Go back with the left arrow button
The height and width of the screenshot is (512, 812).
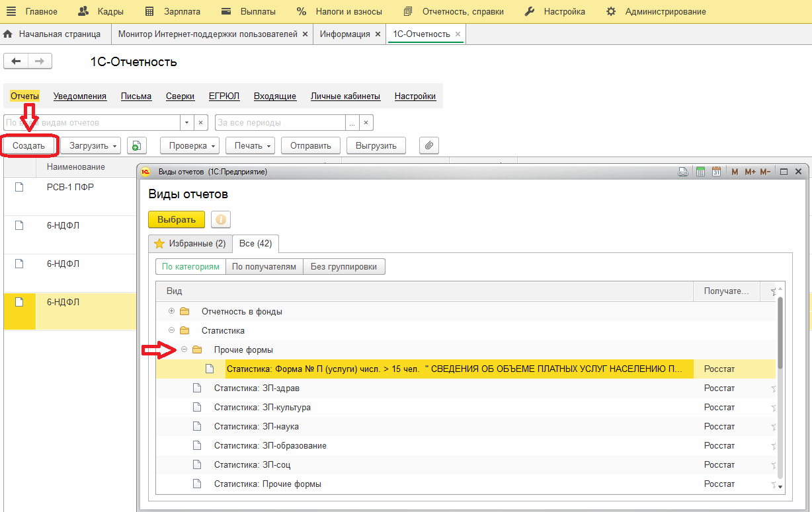pos(16,61)
